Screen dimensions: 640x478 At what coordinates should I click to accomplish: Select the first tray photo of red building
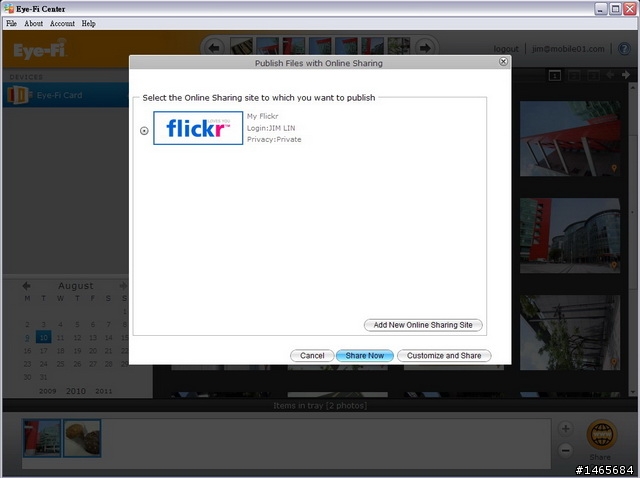pos(42,438)
